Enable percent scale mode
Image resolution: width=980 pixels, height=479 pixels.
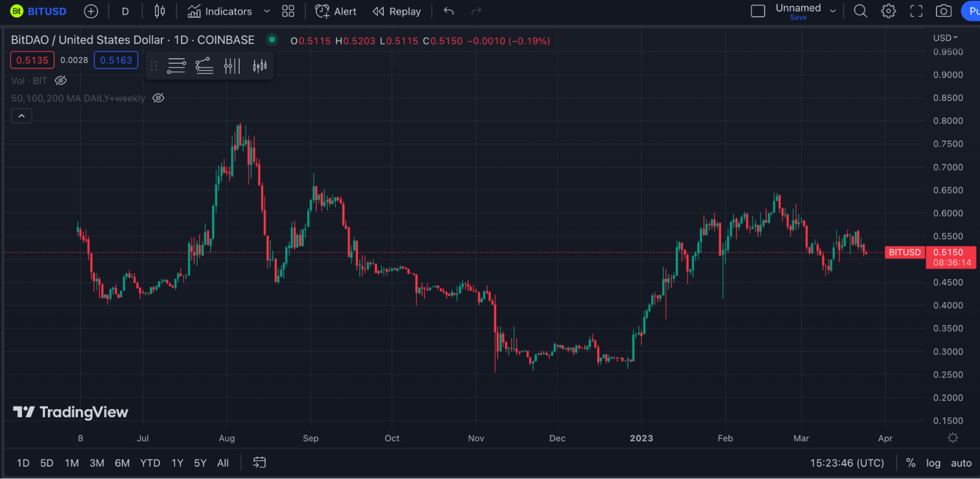(x=910, y=463)
